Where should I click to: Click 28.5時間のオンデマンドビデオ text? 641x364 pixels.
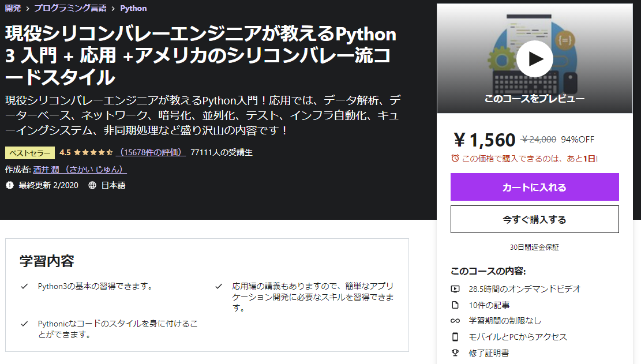524,289
